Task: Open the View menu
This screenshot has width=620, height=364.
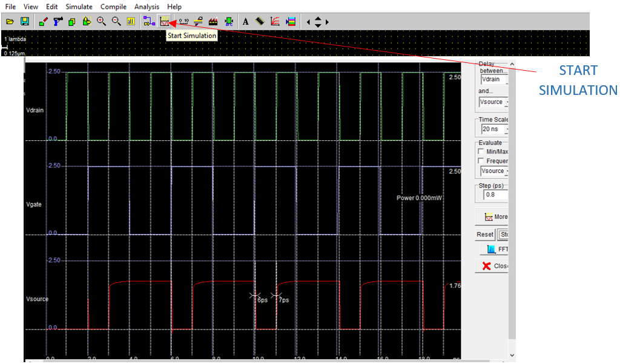Action: (x=30, y=7)
